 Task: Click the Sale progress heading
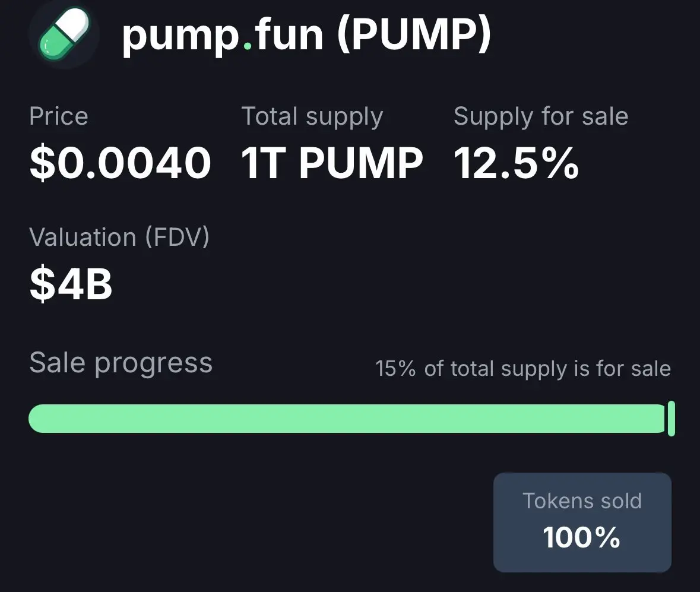point(121,363)
